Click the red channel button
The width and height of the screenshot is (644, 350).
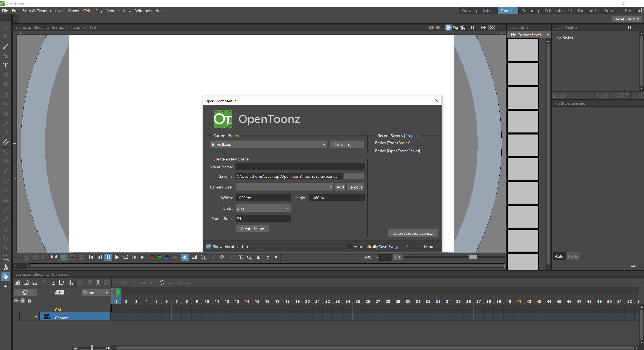[152, 257]
